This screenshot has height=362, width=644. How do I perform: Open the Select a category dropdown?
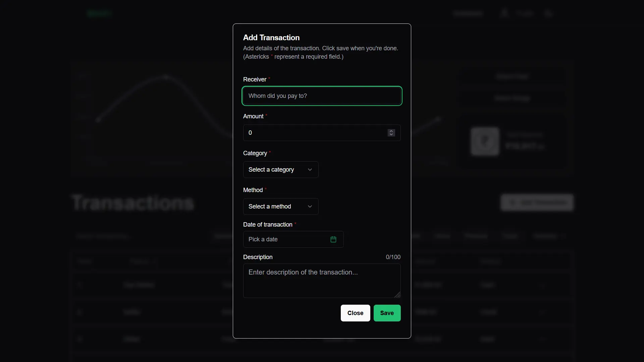(280, 170)
